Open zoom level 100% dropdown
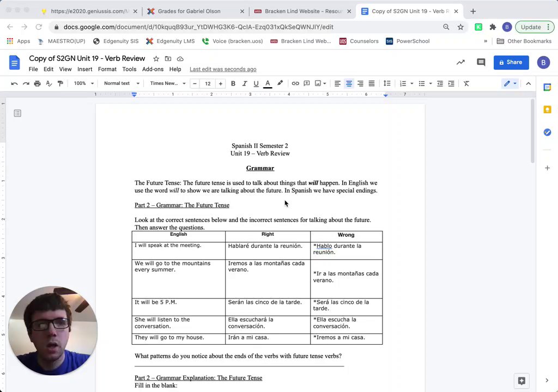 pyautogui.click(x=83, y=84)
